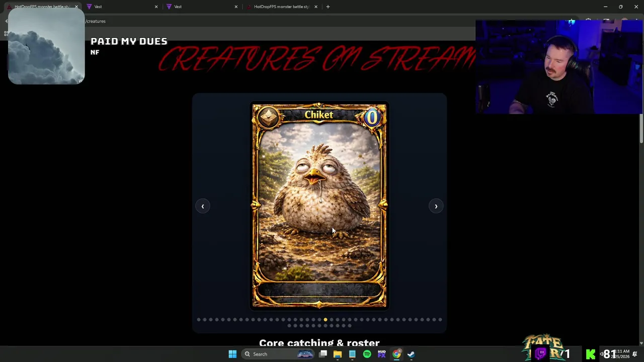The height and width of the screenshot is (362, 644).
Task: Open a new browser tab
Action: point(328,7)
